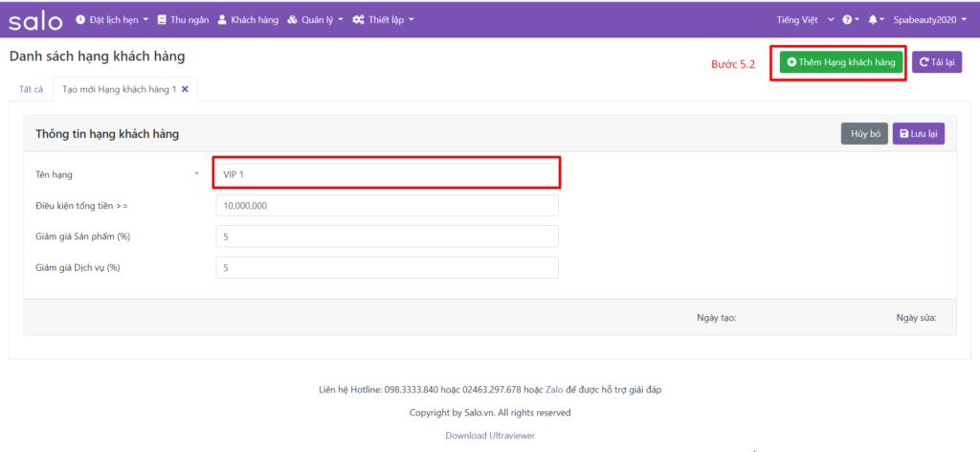This screenshot has height=452, width=980.
Task: Click the Giảm giá Sản phẩm field
Action: tap(387, 237)
